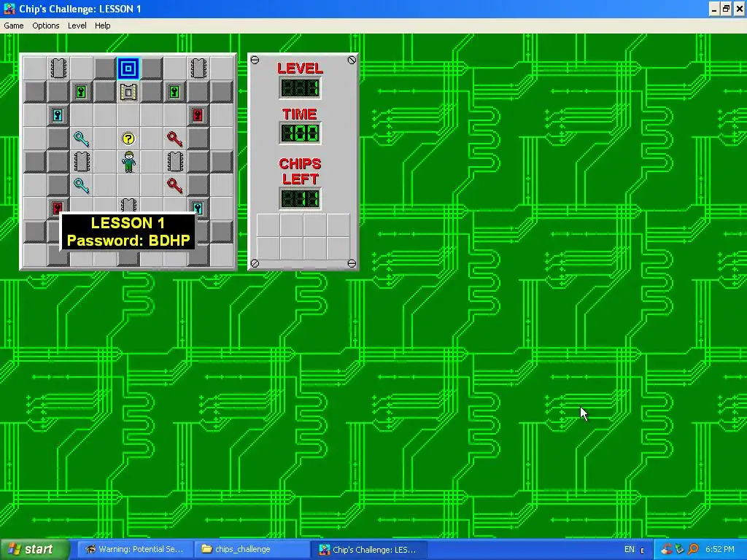This screenshot has width=747, height=560.
Task: Click the computer chip above the LESSON 1 banner
Action: click(x=128, y=205)
